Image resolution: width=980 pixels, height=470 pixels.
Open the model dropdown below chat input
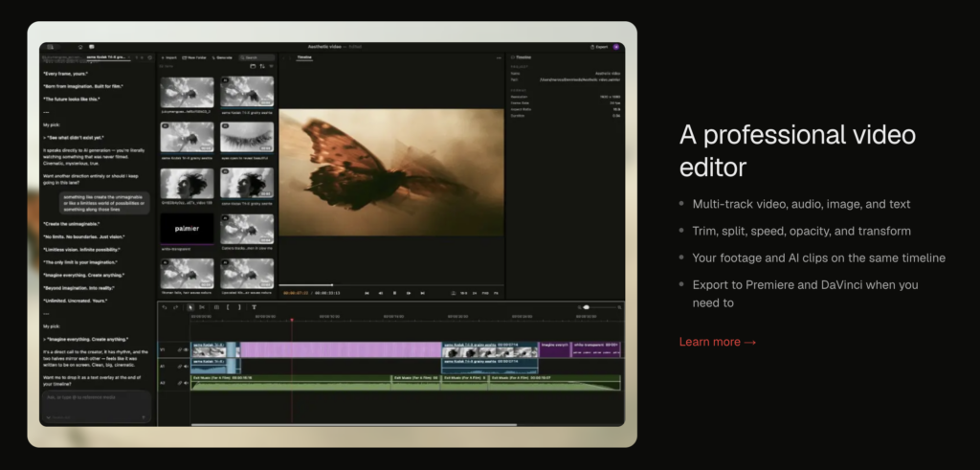point(58,417)
